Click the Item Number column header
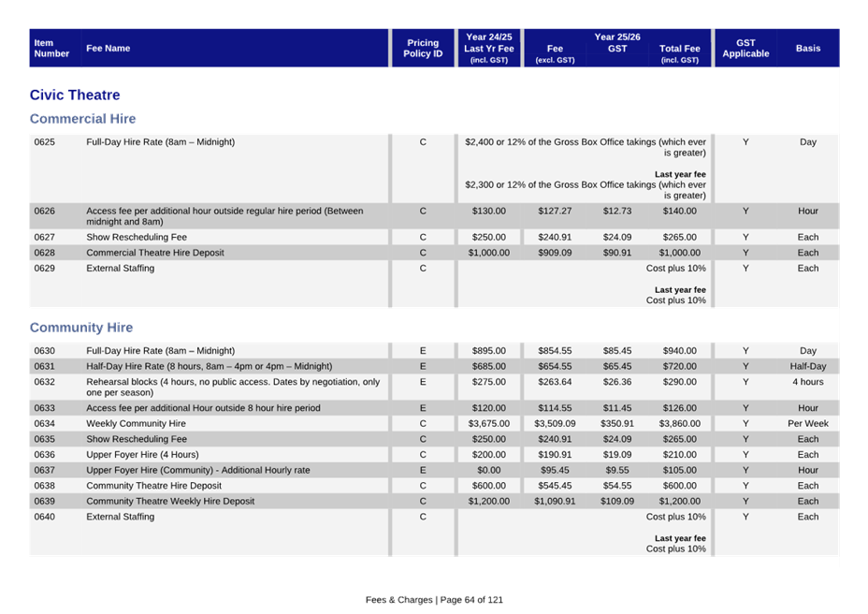This screenshot has width=868, height=614. click(51, 49)
